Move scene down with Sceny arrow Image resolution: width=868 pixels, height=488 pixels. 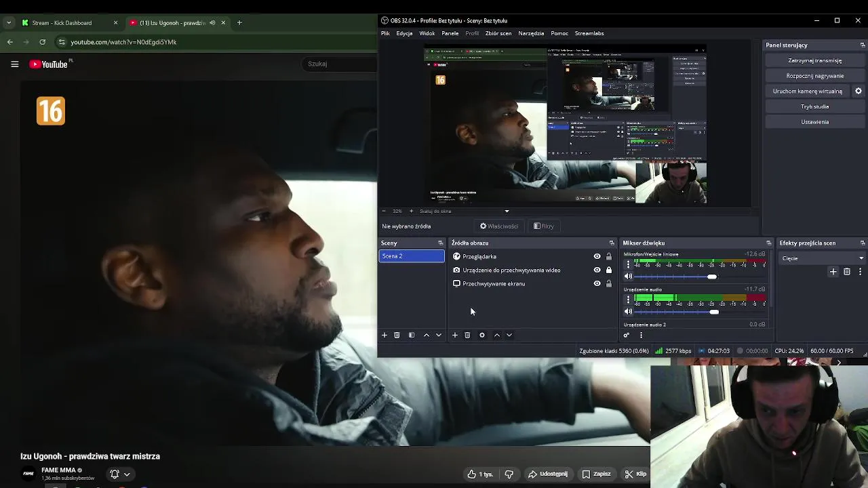(x=439, y=335)
